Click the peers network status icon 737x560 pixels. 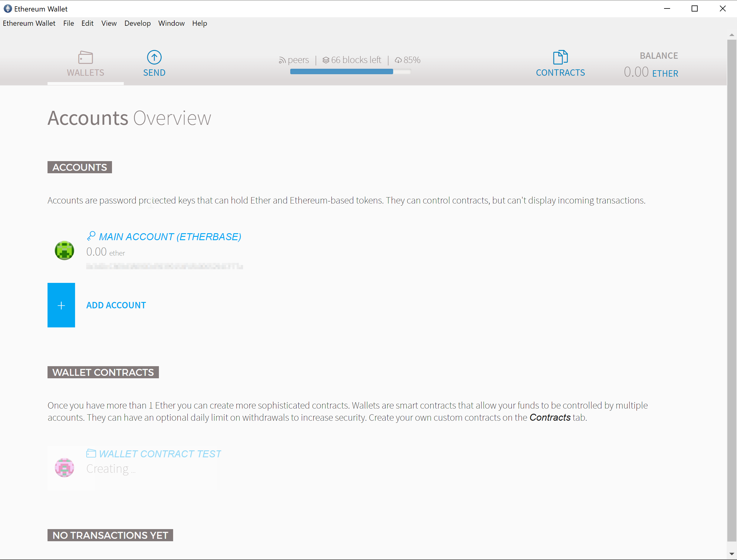point(282,60)
